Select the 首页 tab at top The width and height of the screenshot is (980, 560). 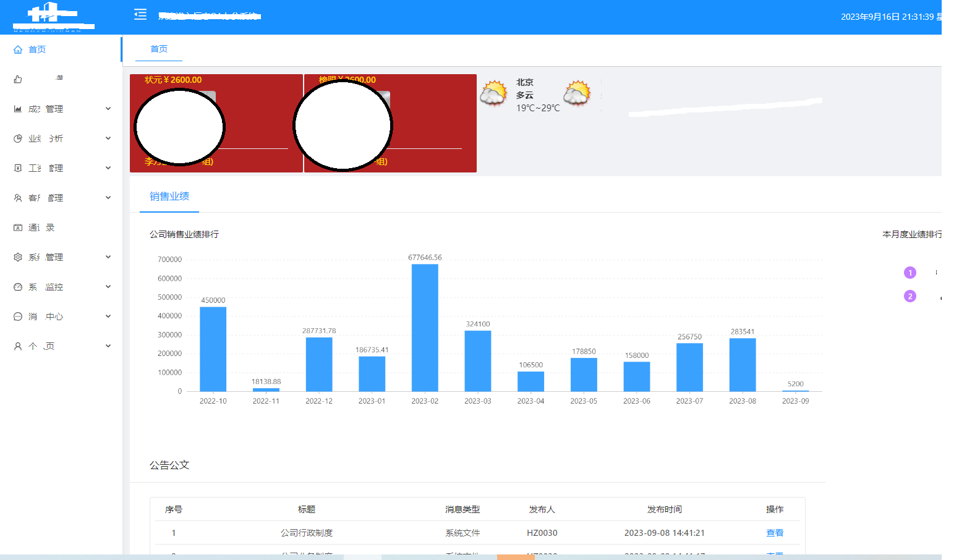(x=159, y=49)
